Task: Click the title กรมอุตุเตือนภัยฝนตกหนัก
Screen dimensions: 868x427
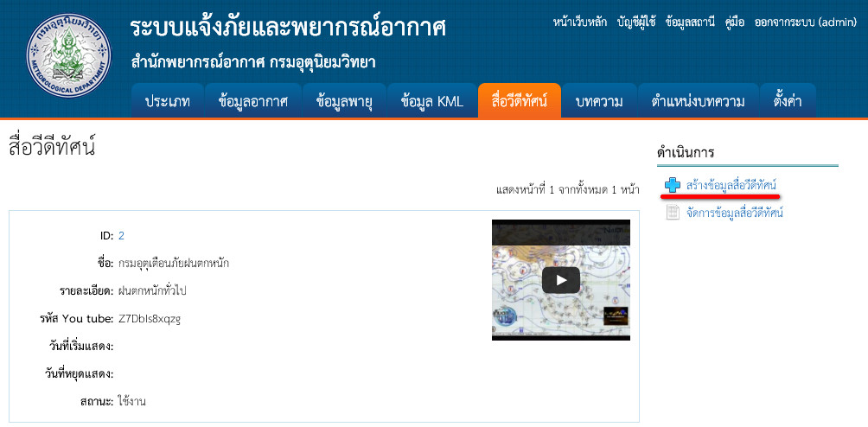Action: coord(174,264)
